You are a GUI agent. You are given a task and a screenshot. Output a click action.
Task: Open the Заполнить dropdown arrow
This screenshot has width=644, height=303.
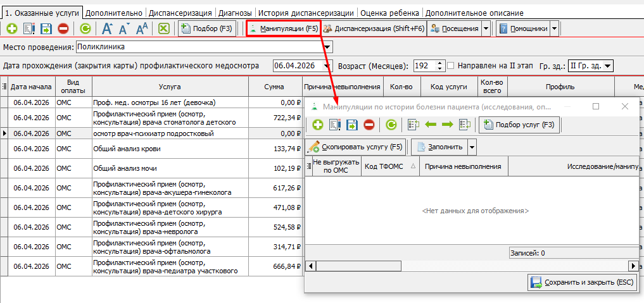[472, 147]
